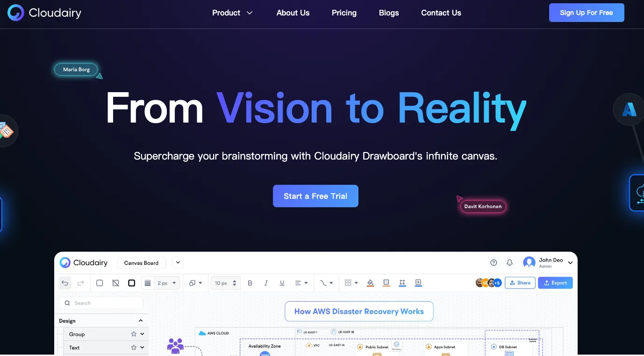Click the cloud lock icon beside VPC
Image resolution: width=644 pixels, height=356 pixels.
[x=309, y=345]
